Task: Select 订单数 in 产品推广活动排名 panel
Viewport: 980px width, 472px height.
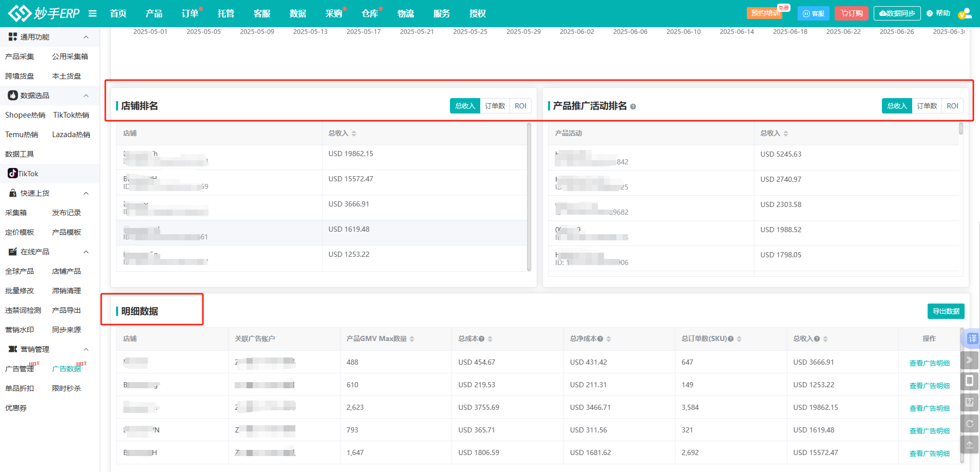Action: click(x=927, y=106)
